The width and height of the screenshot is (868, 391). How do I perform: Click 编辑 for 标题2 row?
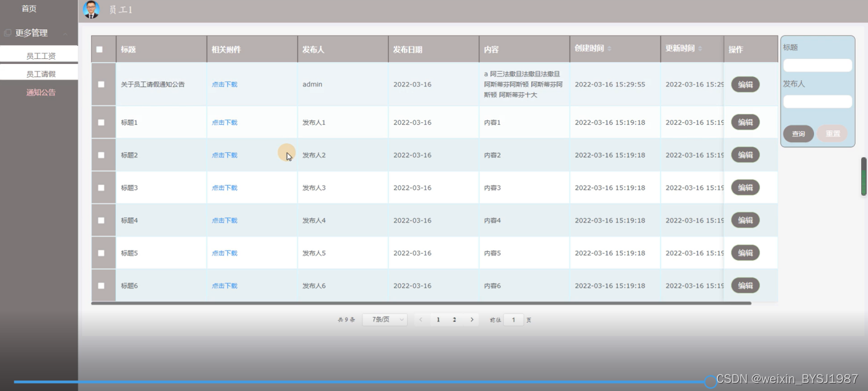pyautogui.click(x=745, y=155)
